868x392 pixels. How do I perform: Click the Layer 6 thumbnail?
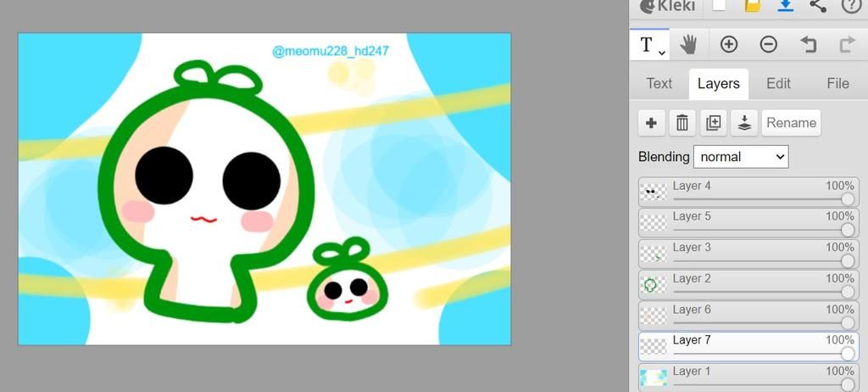(654, 316)
